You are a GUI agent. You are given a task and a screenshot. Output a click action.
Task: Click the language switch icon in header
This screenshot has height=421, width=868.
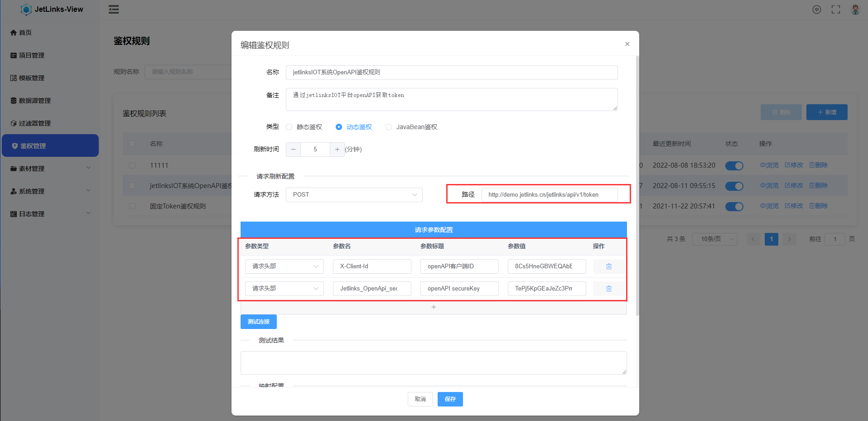817,10
